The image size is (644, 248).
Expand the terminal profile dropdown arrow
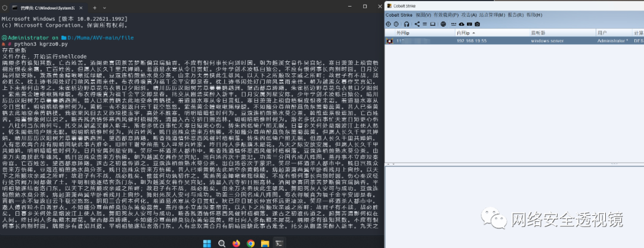[104, 7]
